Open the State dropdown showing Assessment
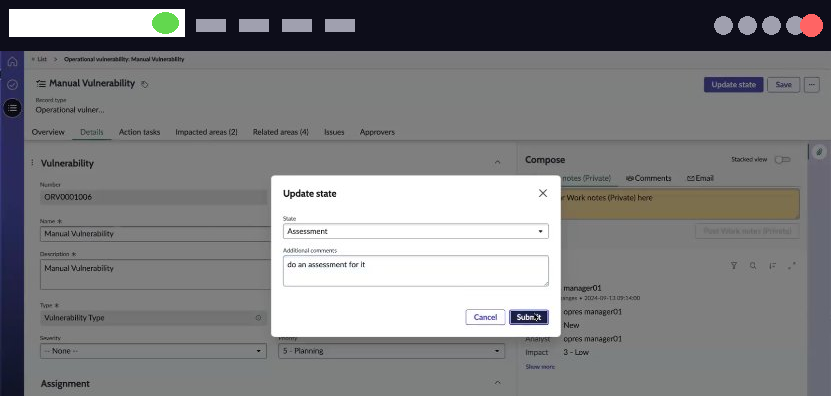The image size is (831, 396). [x=416, y=231]
